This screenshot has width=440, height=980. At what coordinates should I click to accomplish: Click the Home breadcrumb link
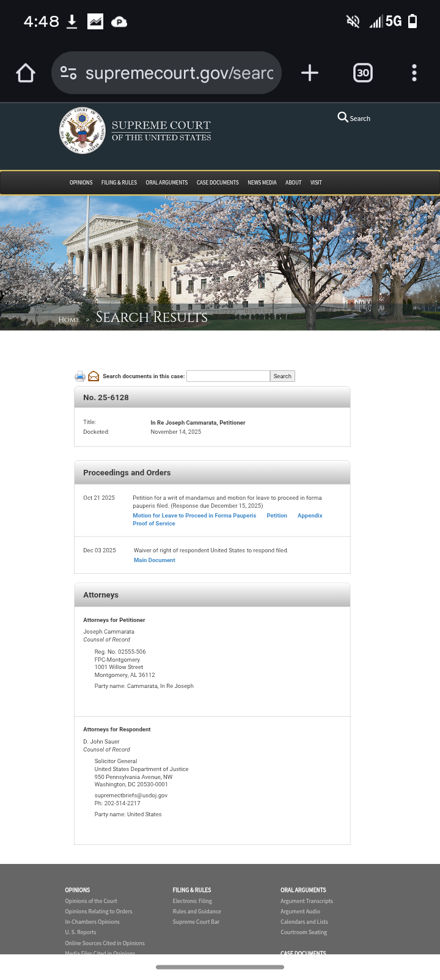pos(69,320)
